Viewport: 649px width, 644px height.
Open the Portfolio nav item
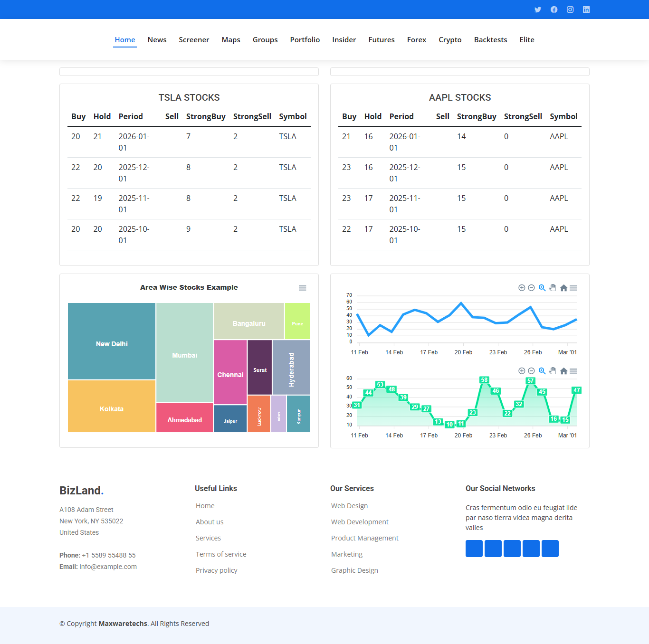pos(305,40)
